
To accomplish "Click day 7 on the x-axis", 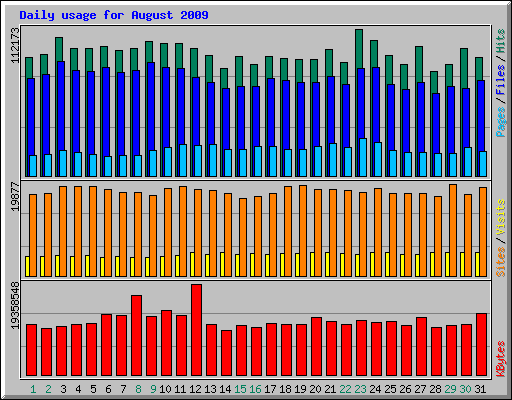I will (123, 389).
